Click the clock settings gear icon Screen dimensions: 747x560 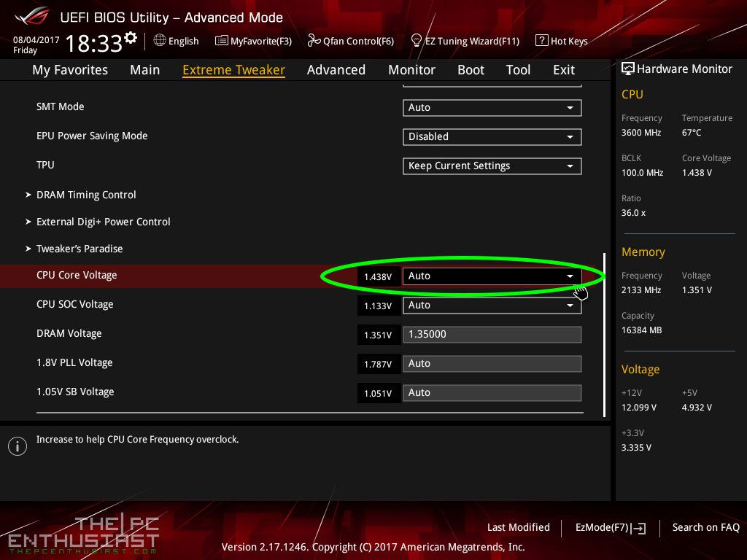point(131,38)
